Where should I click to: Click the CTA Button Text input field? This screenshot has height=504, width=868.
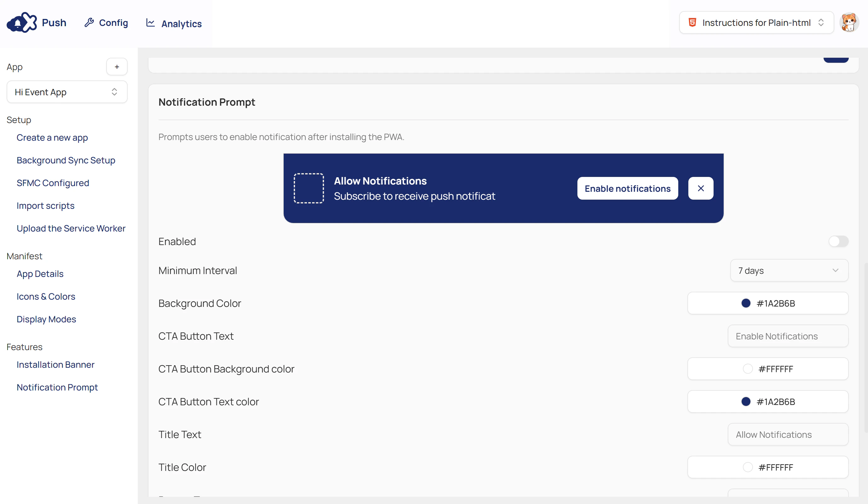[x=788, y=336]
